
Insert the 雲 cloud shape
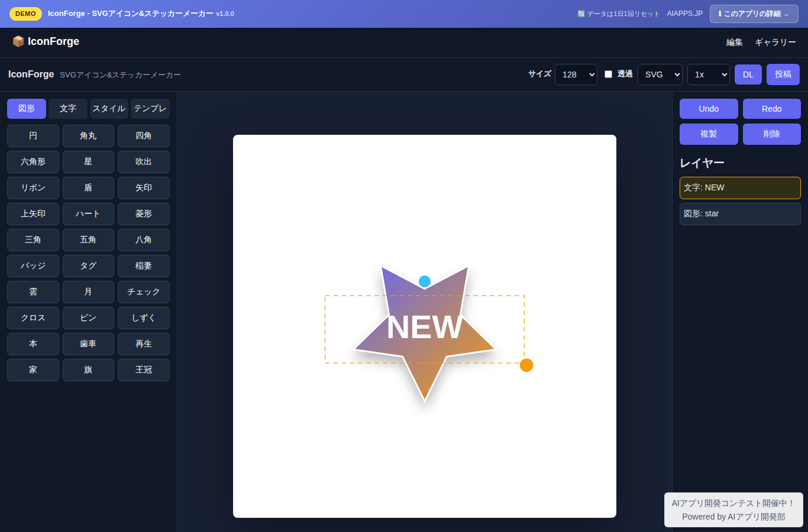[x=33, y=292]
